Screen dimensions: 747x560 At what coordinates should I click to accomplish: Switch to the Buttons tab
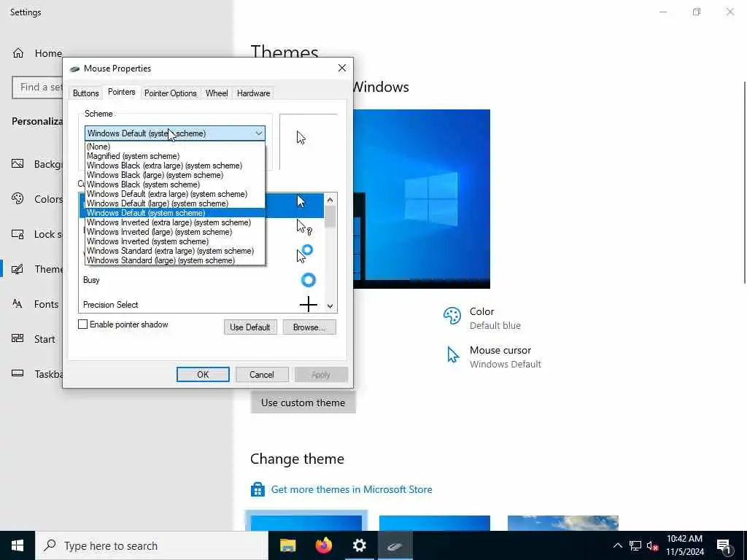86,93
